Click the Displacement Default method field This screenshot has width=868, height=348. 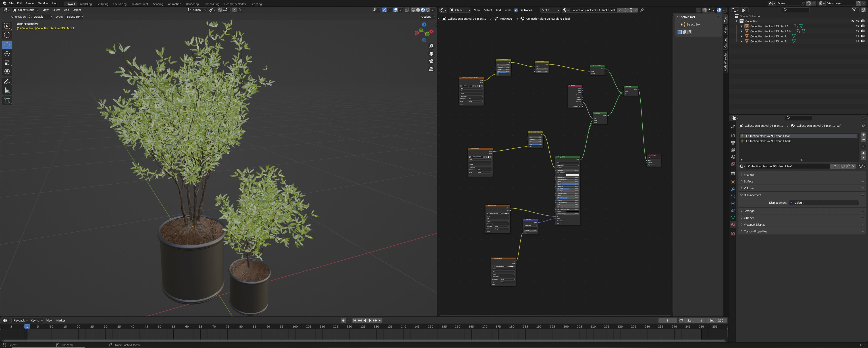coord(824,203)
